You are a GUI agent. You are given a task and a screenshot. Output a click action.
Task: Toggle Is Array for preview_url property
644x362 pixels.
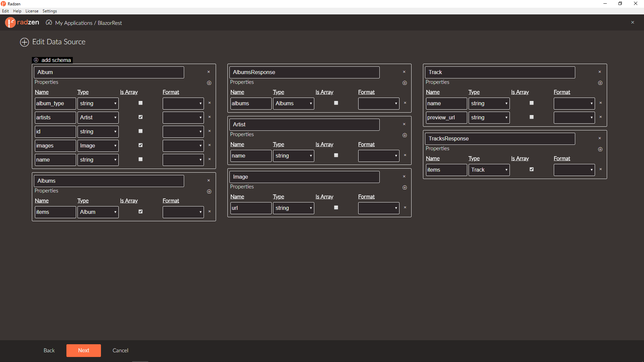[532, 117]
